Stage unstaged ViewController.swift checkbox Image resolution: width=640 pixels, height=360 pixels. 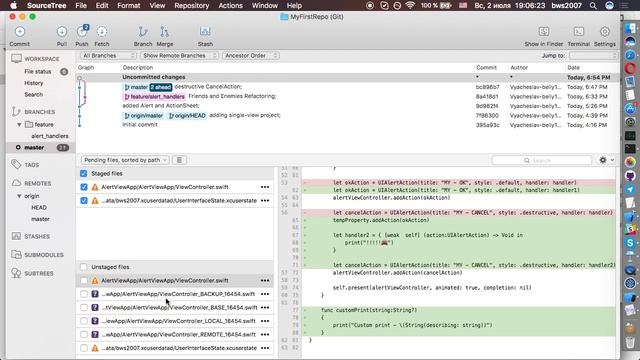tap(84, 280)
